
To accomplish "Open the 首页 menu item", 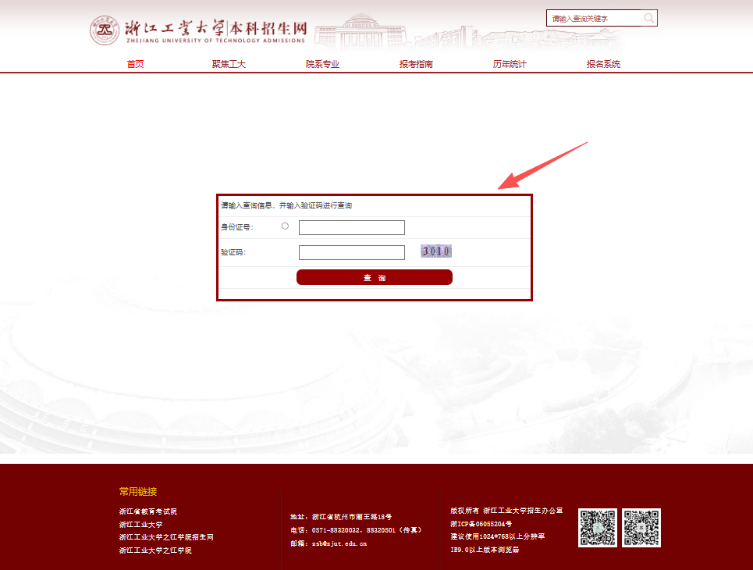I will pos(135,64).
